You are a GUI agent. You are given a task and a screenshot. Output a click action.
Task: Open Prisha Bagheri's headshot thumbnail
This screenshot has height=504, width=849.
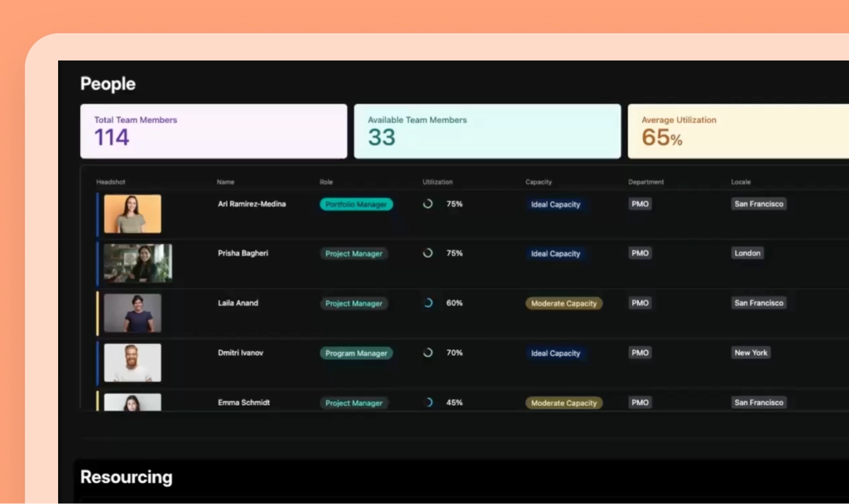(138, 263)
